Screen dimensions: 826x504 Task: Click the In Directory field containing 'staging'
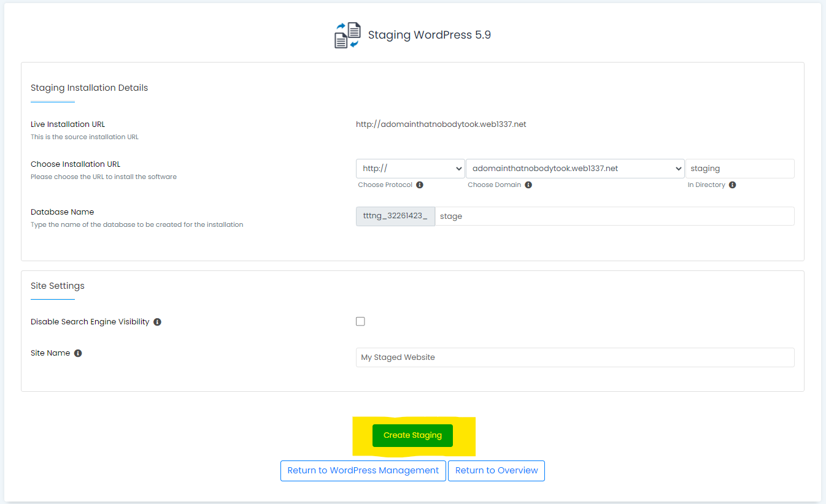pos(739,169)
